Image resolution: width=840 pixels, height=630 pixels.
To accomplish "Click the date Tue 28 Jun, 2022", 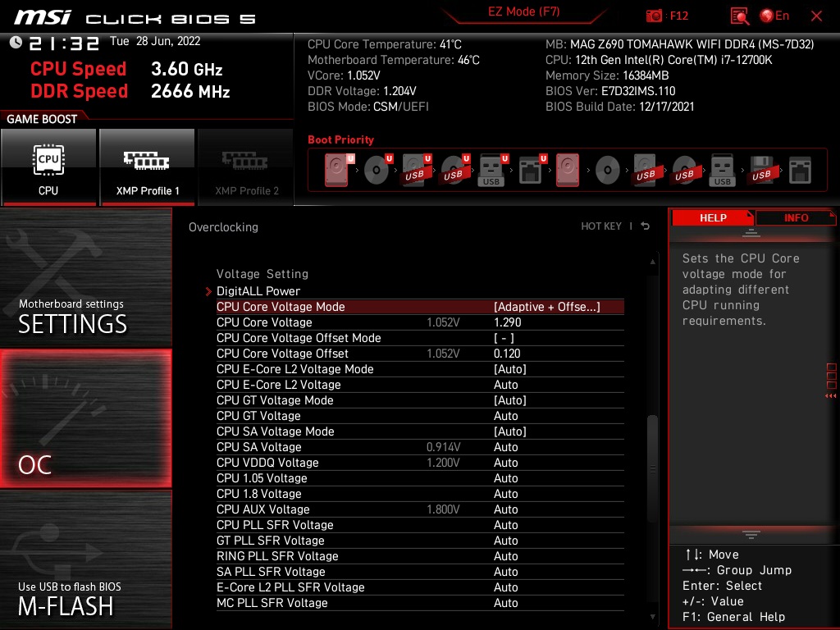I will [155, 41].
